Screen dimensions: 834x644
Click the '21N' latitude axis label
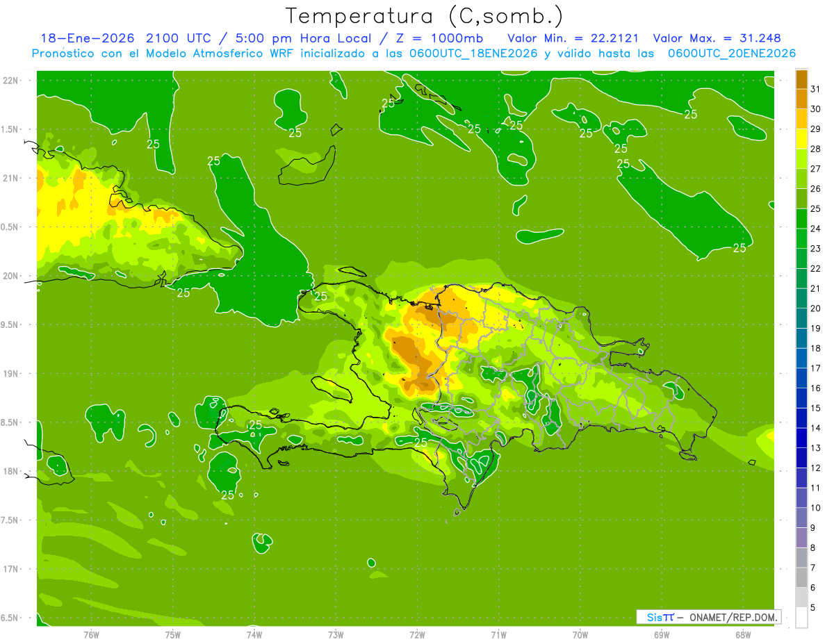coord(10,178)
